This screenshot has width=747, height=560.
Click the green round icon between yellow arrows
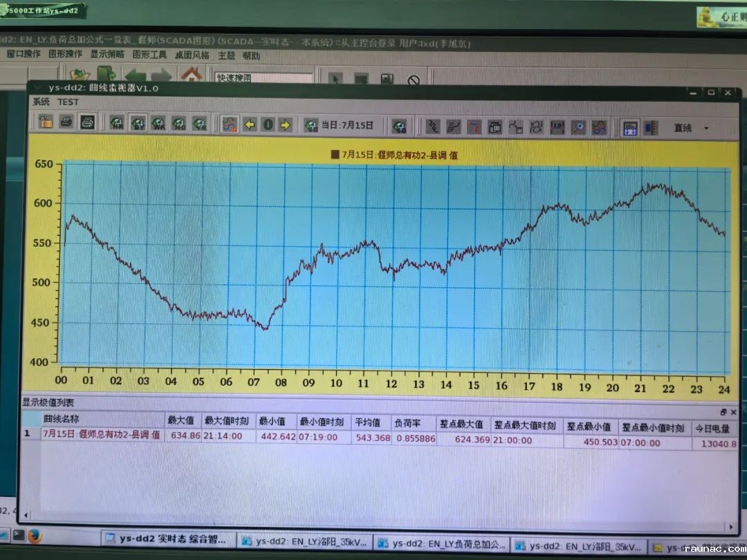click(x=267, y=125)
